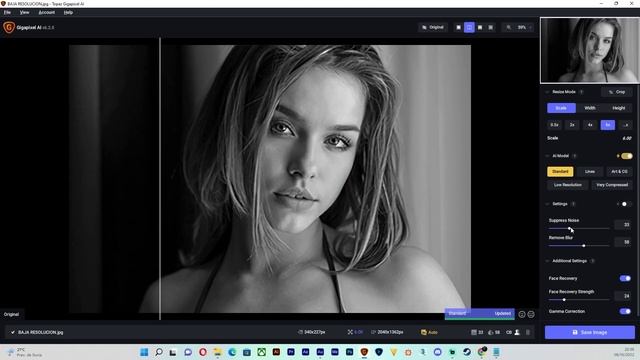Select the Art & CG AI model
Viewport: 640px width, 360px height.
click(619, 172)
